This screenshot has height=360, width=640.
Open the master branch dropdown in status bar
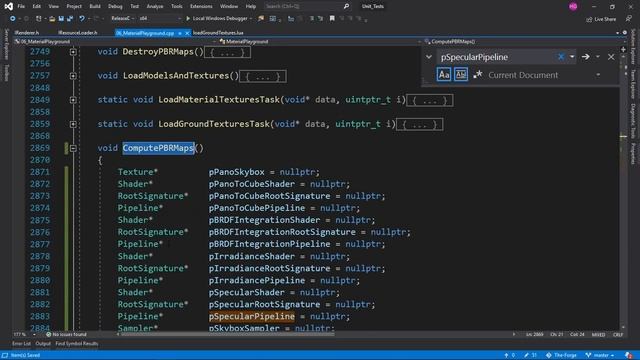click(600, 355)
